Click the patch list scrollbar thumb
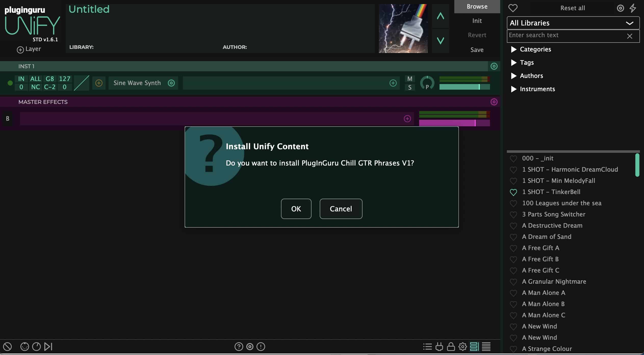Screen dimensions: 644x355 (x=637, y=165)
